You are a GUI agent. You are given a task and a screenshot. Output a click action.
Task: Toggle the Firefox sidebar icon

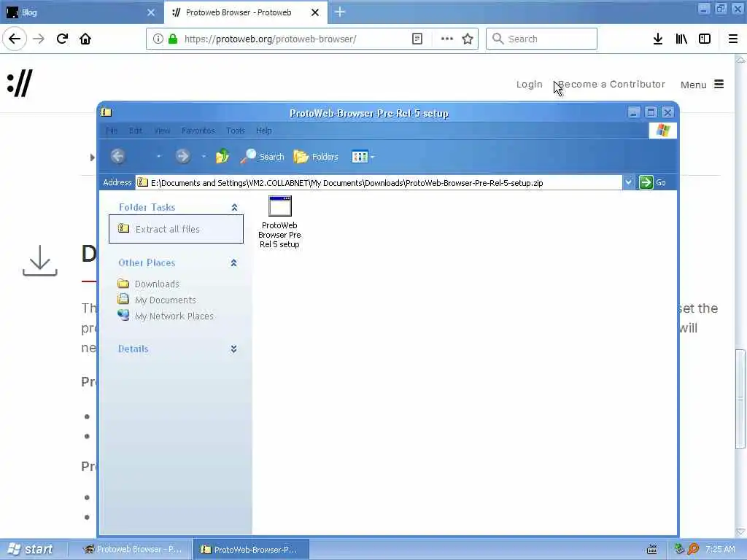(705, 39)
